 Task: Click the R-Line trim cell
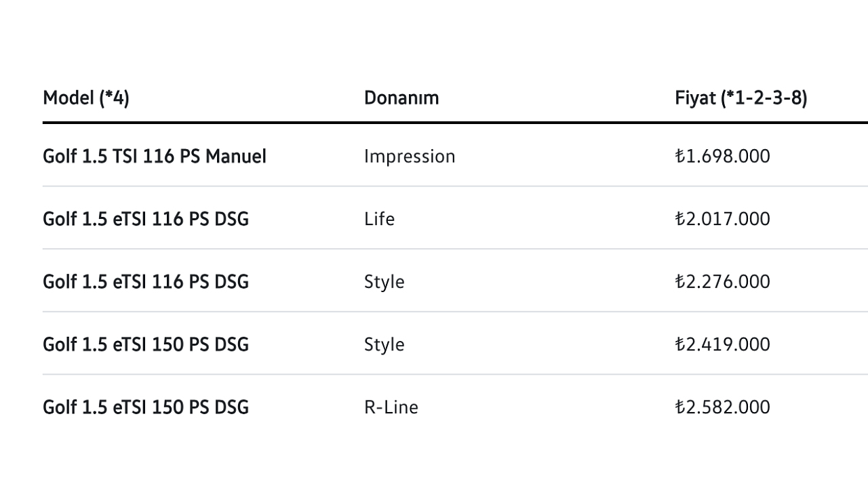coord(391,408)
